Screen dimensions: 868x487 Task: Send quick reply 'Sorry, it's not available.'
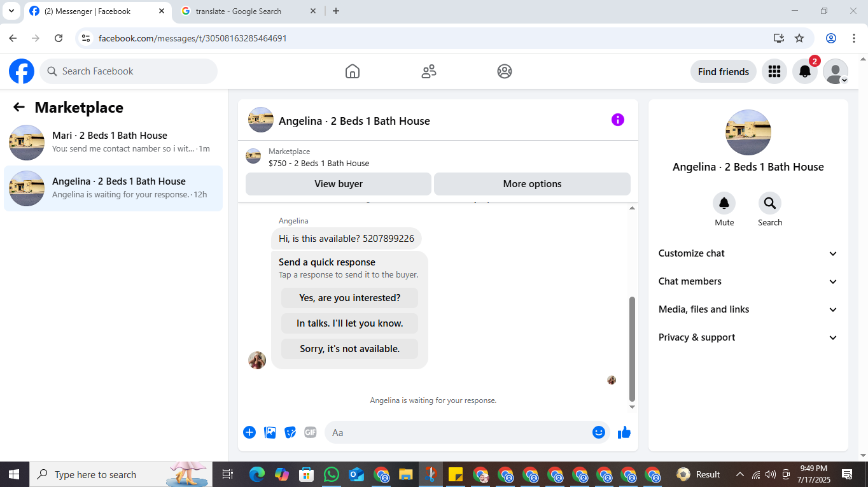pos(349,349)
